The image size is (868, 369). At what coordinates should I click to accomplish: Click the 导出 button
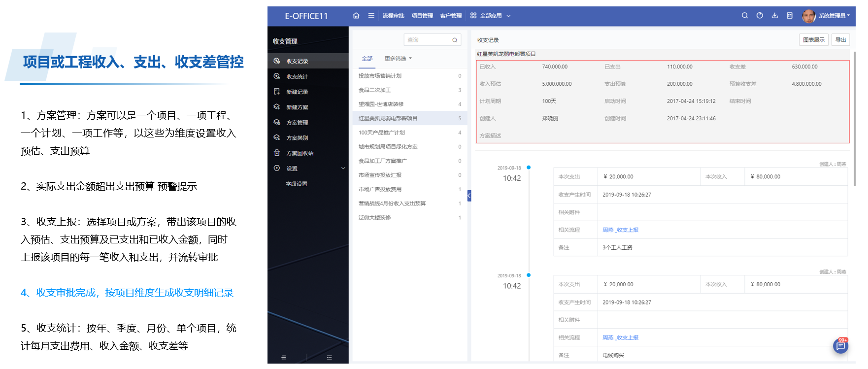pos(840,40)
